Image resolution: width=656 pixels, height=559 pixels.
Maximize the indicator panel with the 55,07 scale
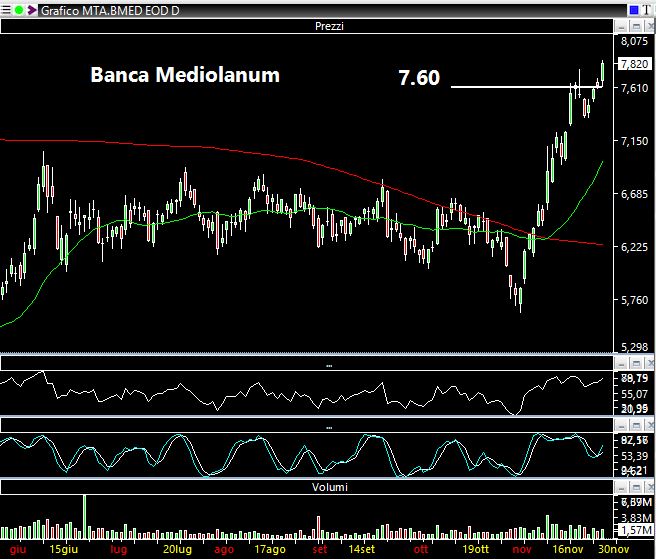[636, 364]
